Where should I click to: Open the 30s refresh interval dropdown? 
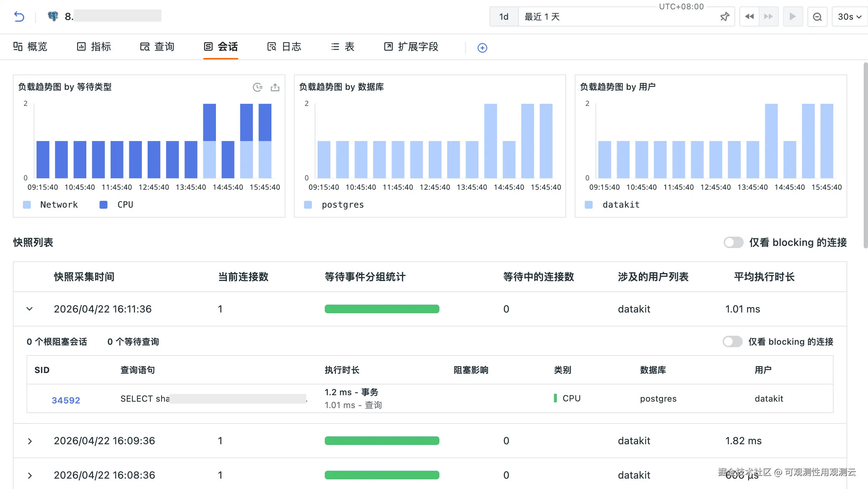pos(849,16)
